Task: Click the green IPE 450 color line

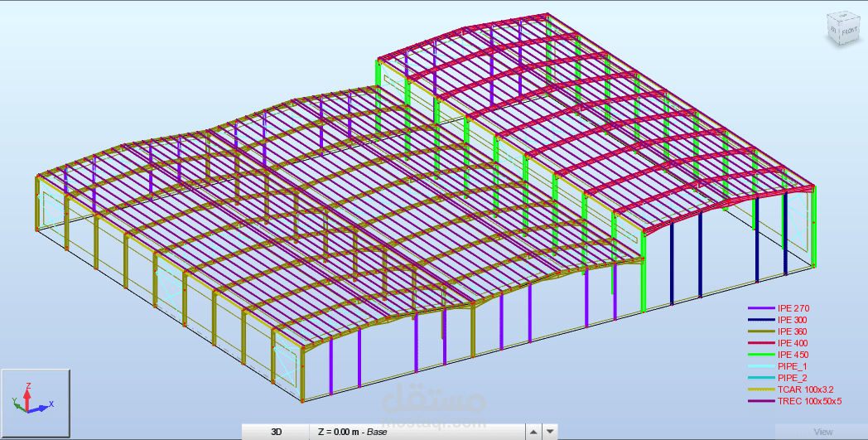Action: click(760, 355)
